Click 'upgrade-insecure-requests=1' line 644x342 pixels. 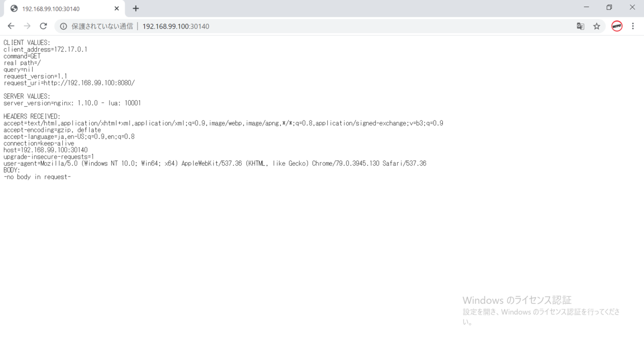point(48,157)
